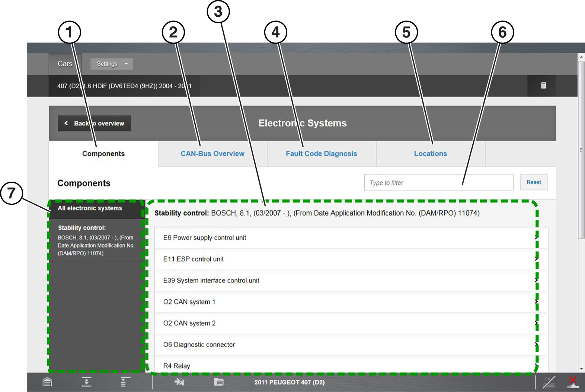The image size is (585, 392).
Task: Click the Type to filter input field
Action: pyautogui.click(x=438, y=183)
